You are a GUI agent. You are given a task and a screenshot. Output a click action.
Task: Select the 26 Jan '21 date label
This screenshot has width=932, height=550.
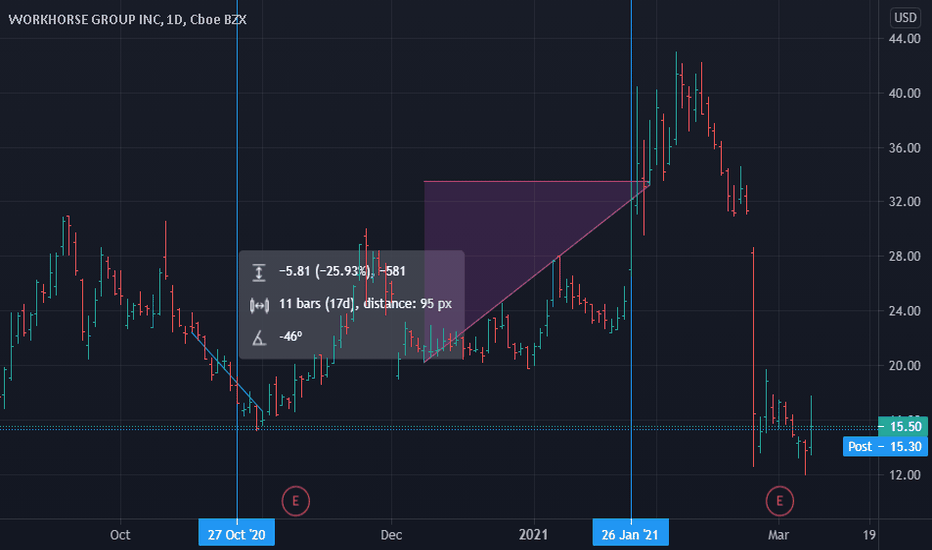click(x=630, y=534)
